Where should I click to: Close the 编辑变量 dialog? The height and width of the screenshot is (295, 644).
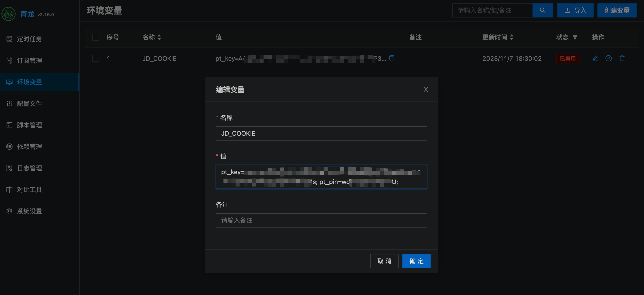426,90
